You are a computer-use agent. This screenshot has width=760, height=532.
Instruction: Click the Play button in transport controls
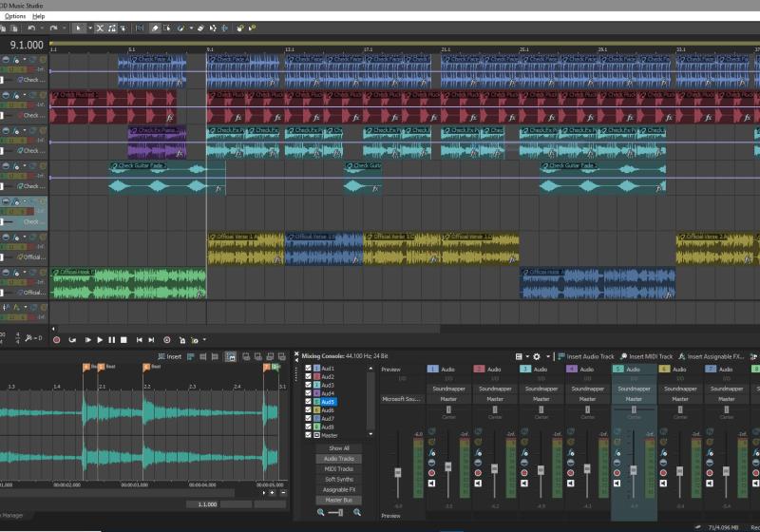(x=100, y=339)
